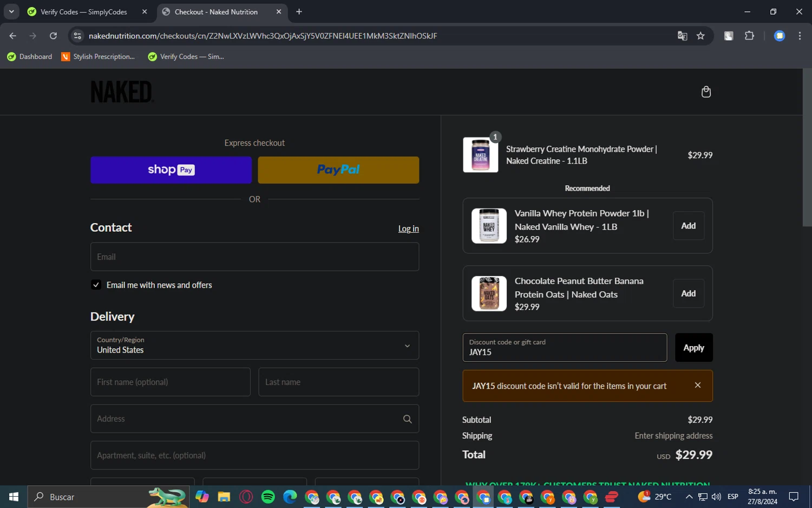Open the 29°C weather widget
812x508 pixels.
tap(654, 497)
